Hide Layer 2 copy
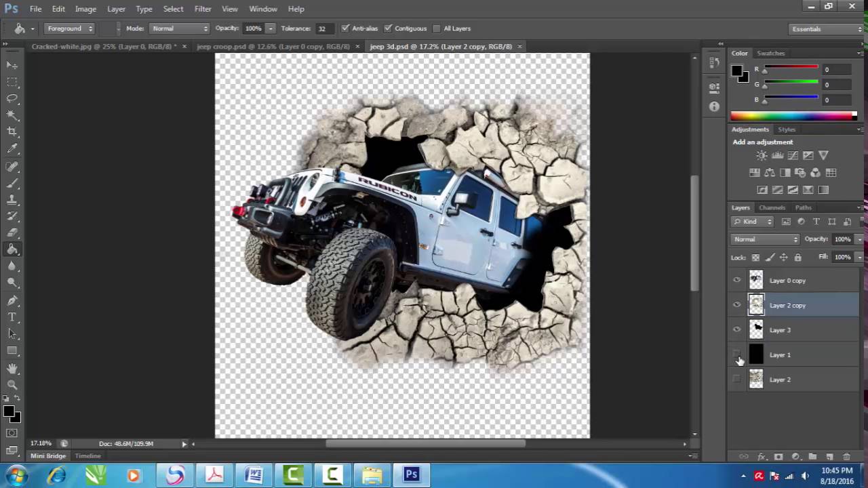 pyautogui.click(x=737, y=305)
